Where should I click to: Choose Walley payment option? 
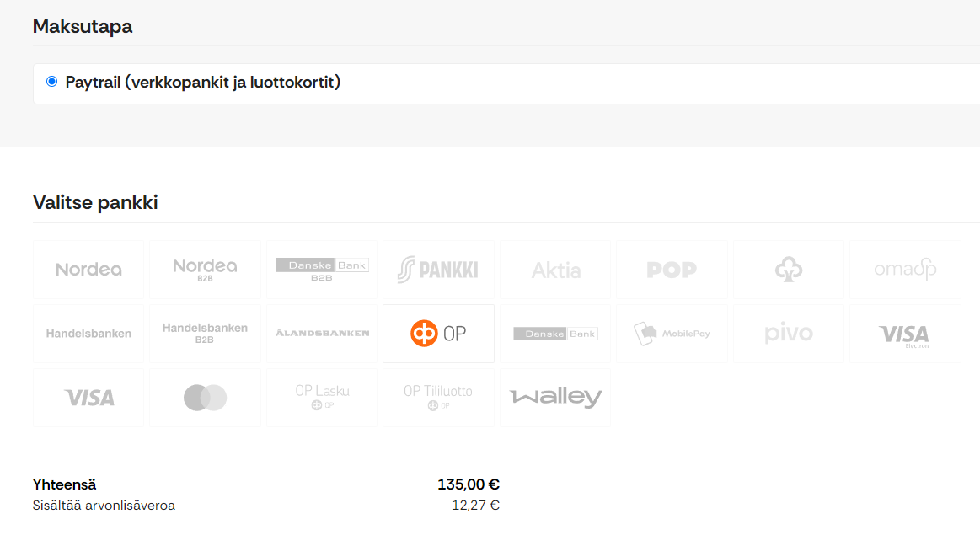click(555, 398)
